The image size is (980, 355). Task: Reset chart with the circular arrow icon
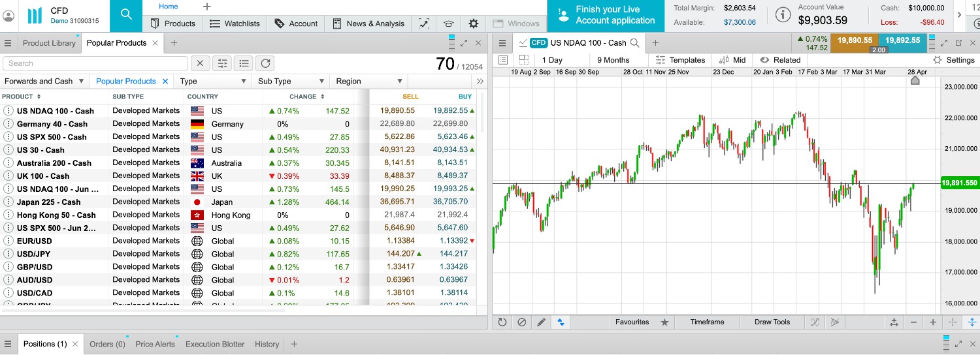click(502, 322)
